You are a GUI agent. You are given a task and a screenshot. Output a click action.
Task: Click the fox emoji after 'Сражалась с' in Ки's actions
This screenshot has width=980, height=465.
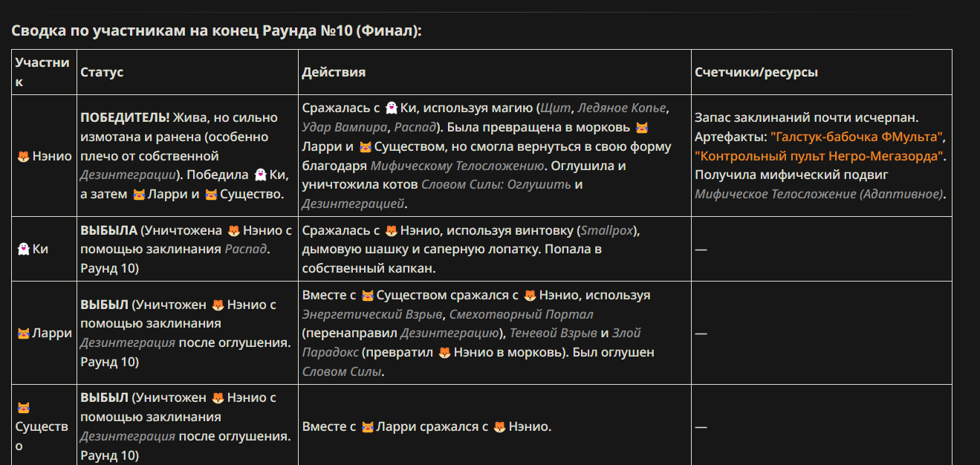point(391,231)
